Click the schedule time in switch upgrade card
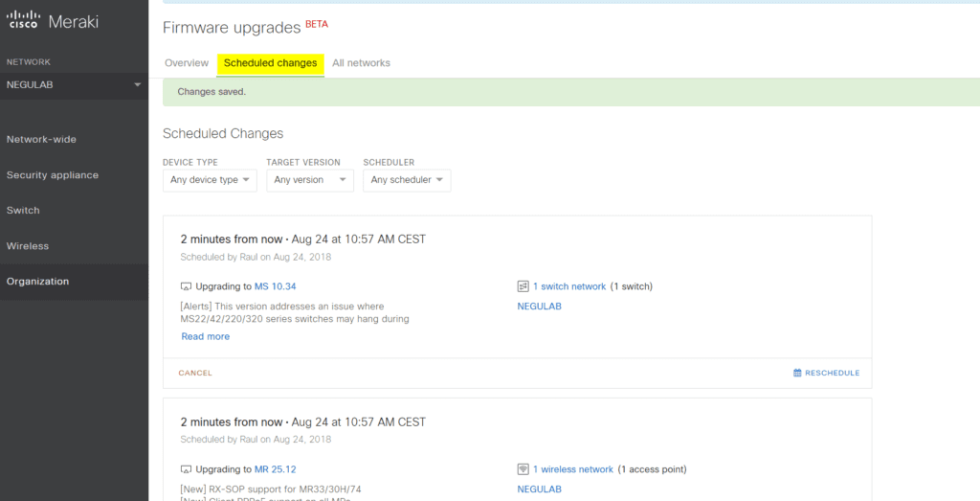 click(303, 239)
